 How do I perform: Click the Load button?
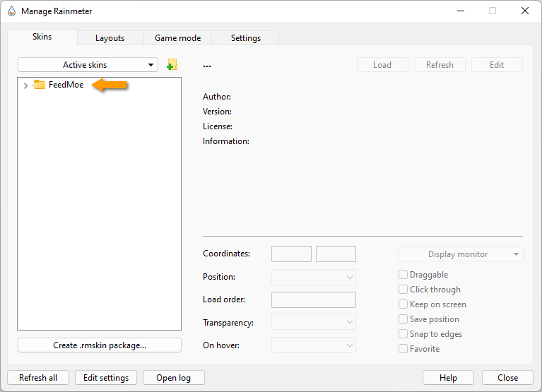point(382,65)
